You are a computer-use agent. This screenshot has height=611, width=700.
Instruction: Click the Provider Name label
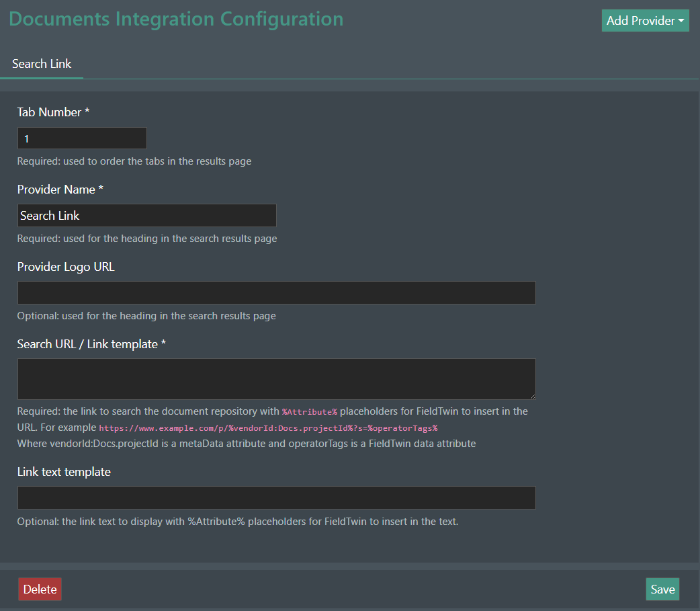[60, 189]
